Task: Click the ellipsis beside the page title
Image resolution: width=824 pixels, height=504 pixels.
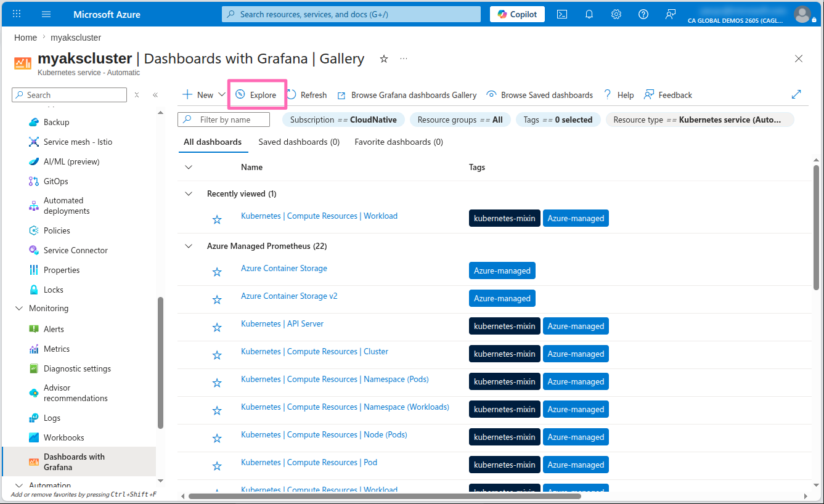Action: 404,59
